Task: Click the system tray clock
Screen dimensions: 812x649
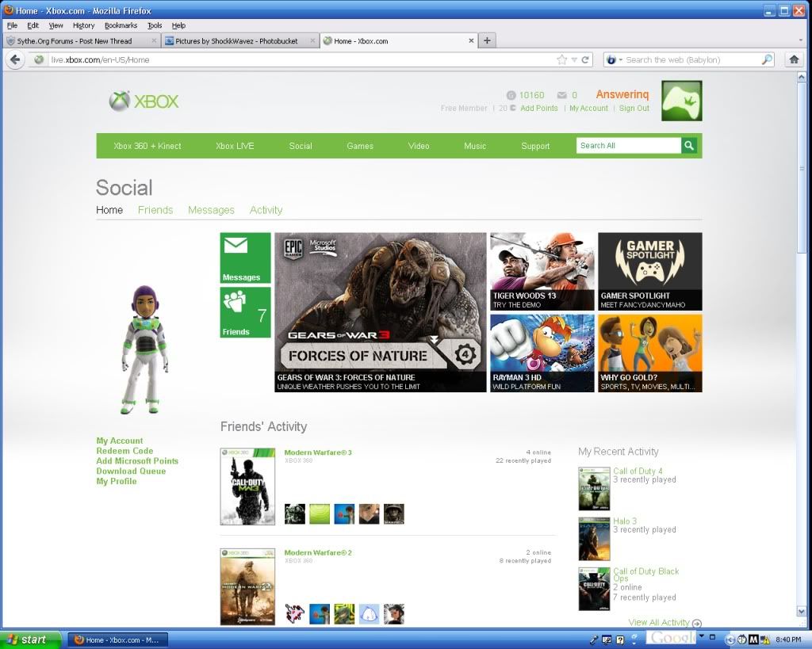Action: pos(788,640)
